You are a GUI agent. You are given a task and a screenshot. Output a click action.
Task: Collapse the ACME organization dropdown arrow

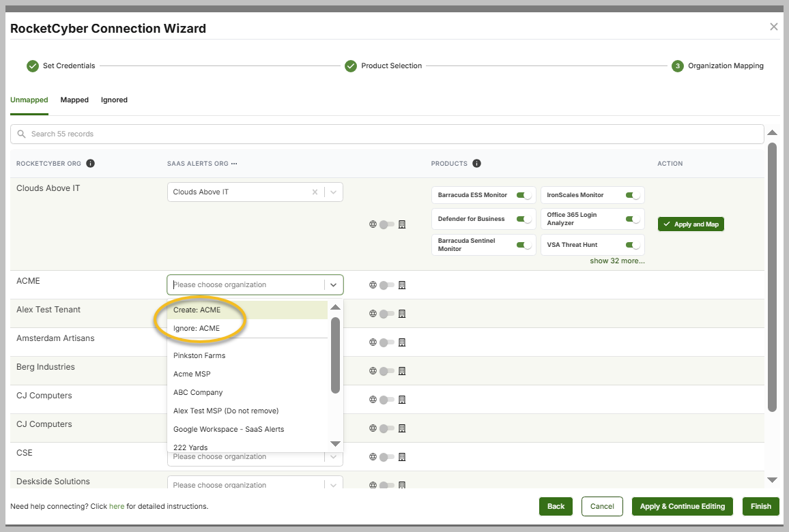click(334, 284)
